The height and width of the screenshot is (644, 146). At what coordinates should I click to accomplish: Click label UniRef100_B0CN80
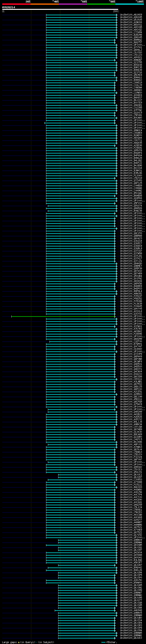(131, 118)
